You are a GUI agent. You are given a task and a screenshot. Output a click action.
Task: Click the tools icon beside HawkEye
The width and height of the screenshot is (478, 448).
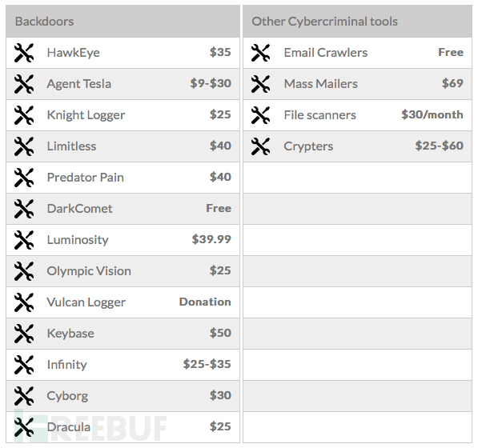click(24, 53)
